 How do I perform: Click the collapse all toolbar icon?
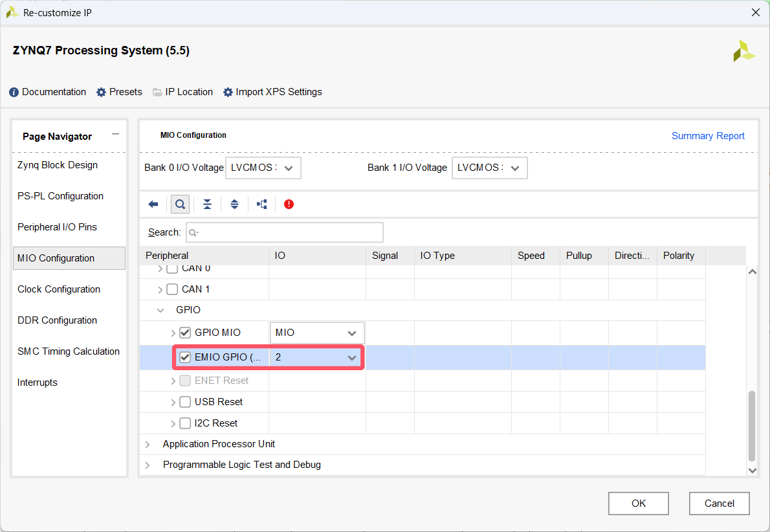coord(207,205)
